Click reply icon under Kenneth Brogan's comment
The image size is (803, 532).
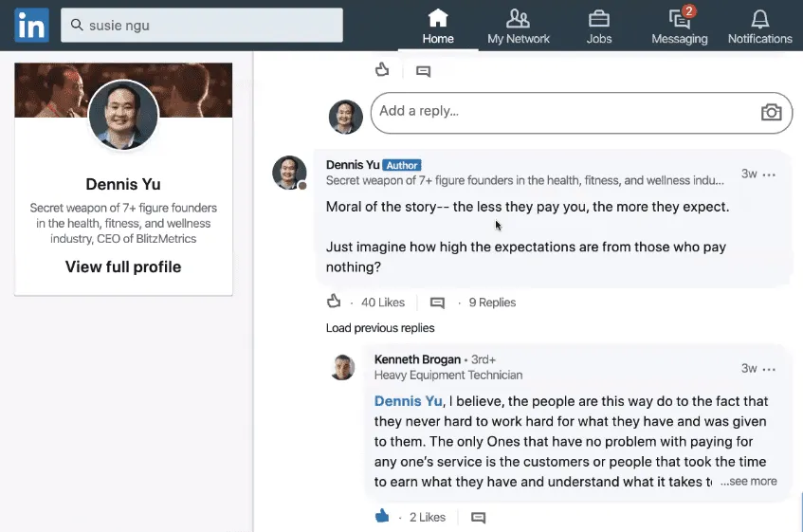tap(478, 517)
